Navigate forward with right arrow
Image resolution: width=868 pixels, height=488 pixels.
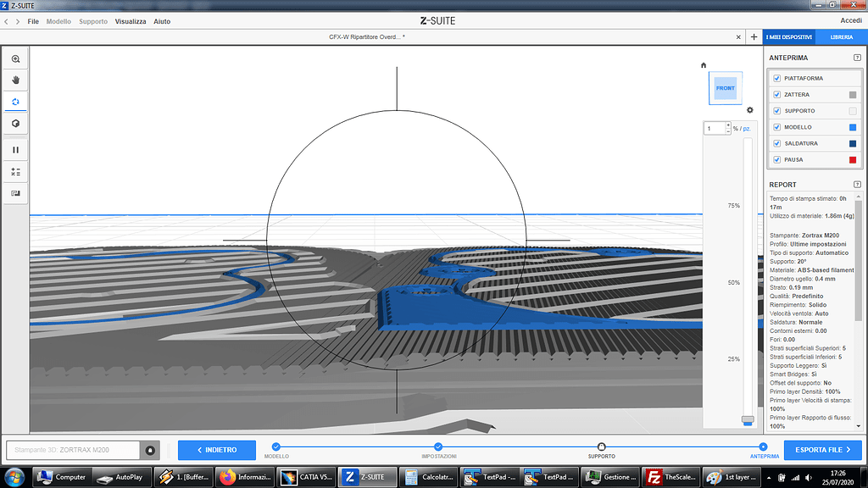18,21
